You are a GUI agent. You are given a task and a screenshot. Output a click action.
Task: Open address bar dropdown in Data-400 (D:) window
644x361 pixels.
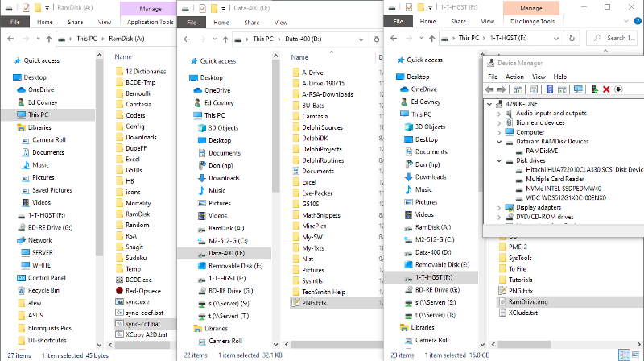point(361,39)
